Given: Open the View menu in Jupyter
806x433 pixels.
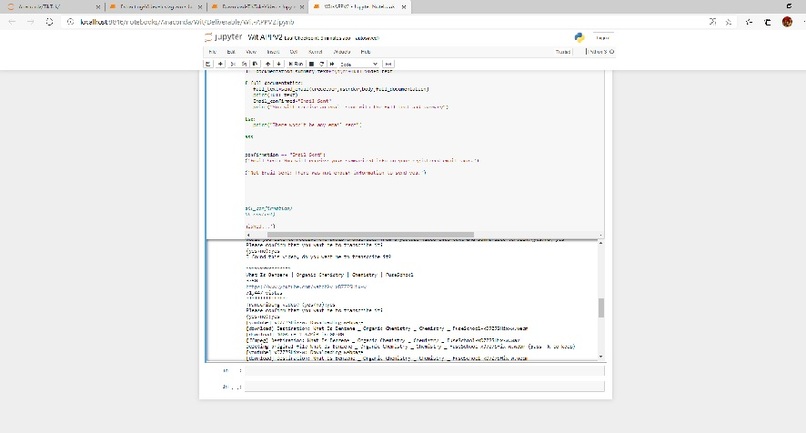Looking at the screenshot, I should click(251, 52).
